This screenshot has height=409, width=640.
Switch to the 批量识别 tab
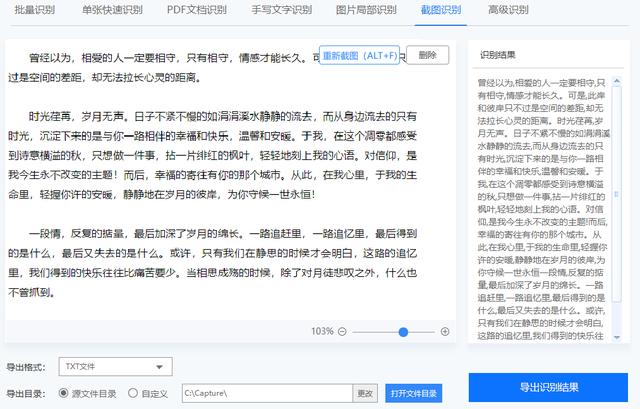pos(34,10)
